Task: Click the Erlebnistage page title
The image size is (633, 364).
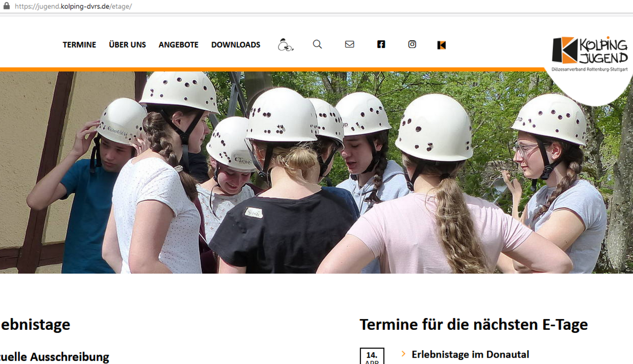Action: click(35, 324)
